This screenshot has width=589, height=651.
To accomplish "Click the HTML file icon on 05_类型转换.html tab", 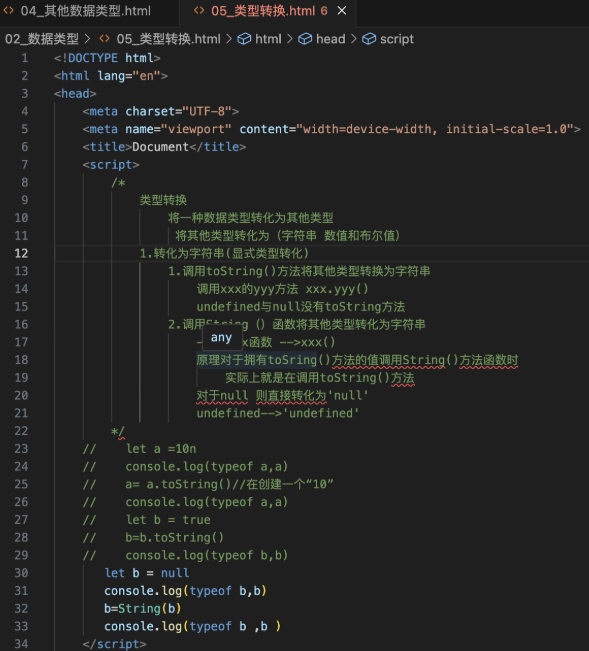I will click(199, 11).
